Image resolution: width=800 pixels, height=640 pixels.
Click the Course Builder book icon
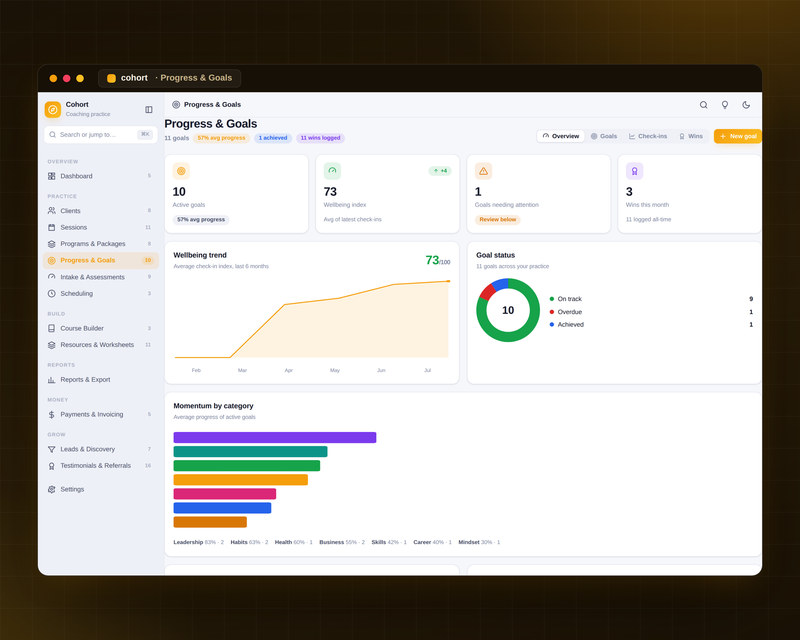point(52,328)
